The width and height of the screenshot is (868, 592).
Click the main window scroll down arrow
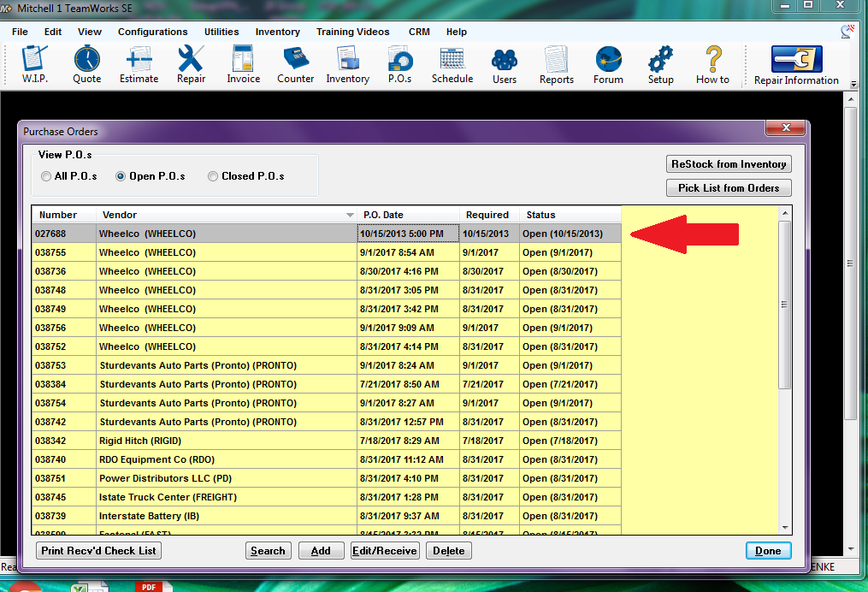click(851, 549)
